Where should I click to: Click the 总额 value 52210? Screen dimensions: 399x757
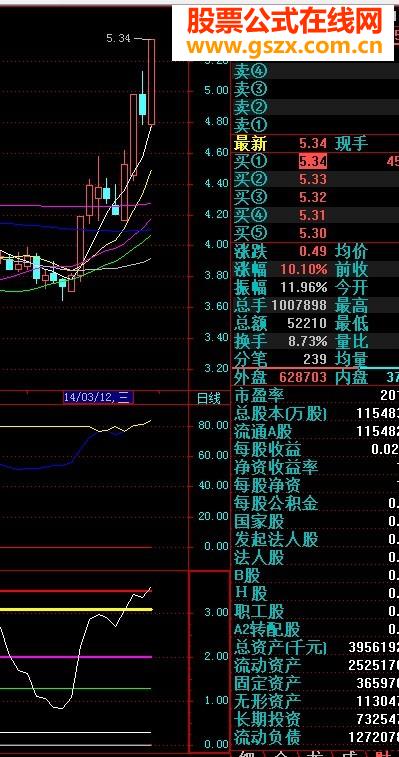click(x=307, y=323)
